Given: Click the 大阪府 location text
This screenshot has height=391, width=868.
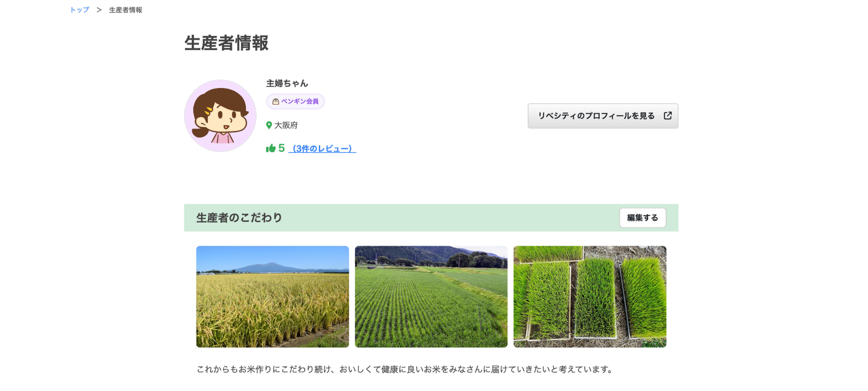Looking at the screenshot, I should [286, 125].
